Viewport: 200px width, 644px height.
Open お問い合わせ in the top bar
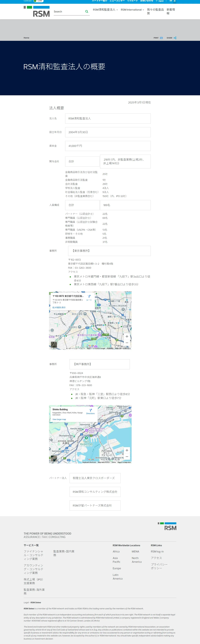click(x=147, y=1)
